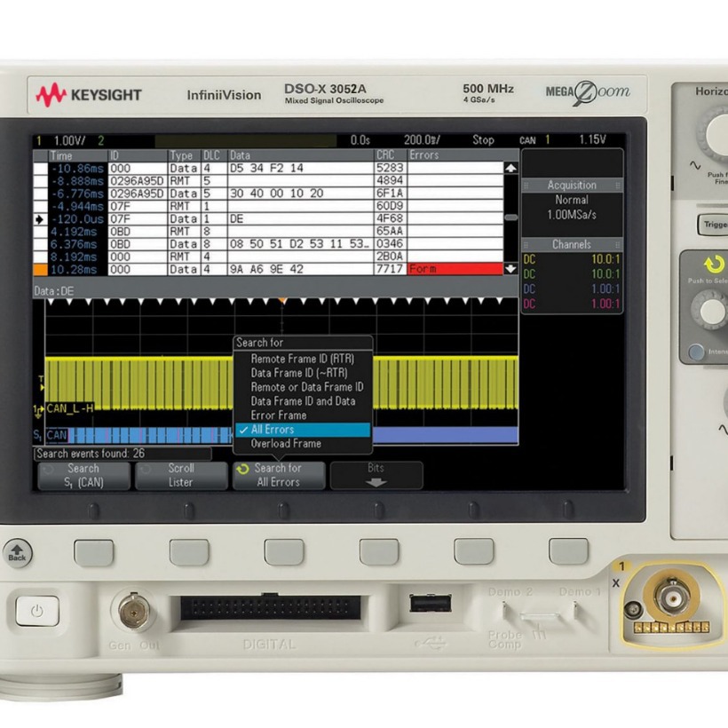This screenshot has height=728, width=728.
Task: Click the pink DC 1.00:1 channel entry
Action: click(572, 305)
